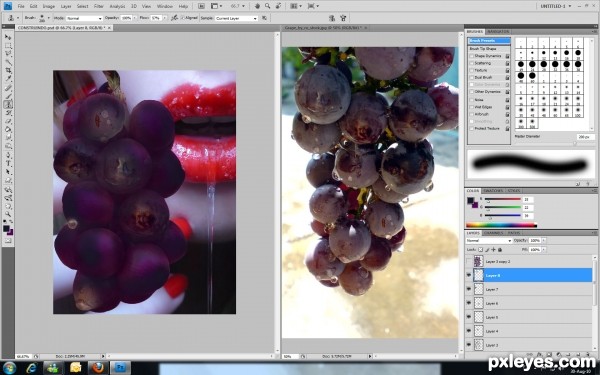Open Internet Explorer from the taskbar
600x375 pixels.
click(32, 368)
